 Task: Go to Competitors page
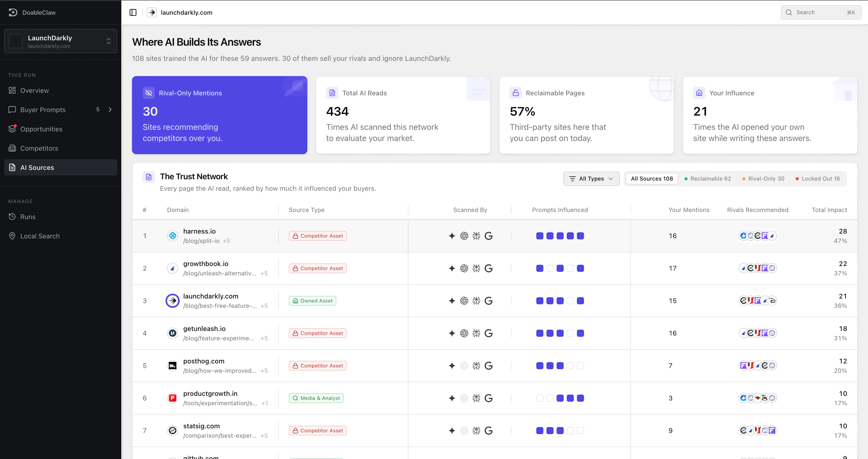point(61,148)
